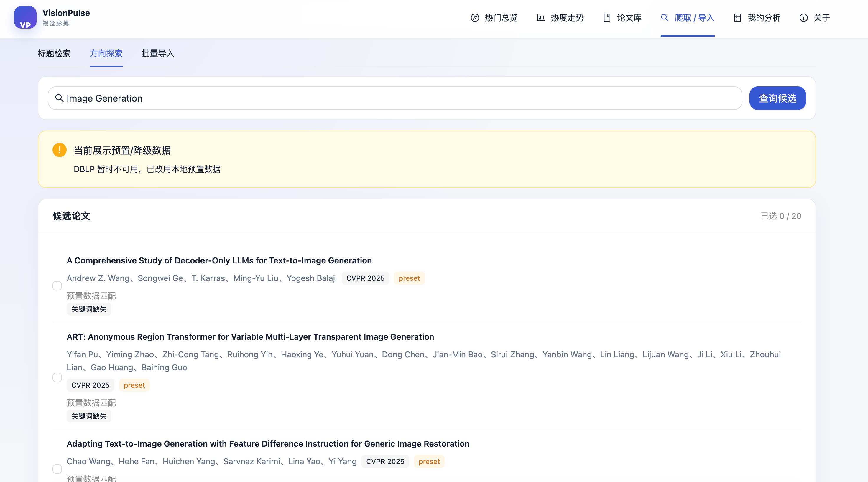
Task: Click the list icon beside 我的分析
Action: pyautogui.click(x=738, y=18)
